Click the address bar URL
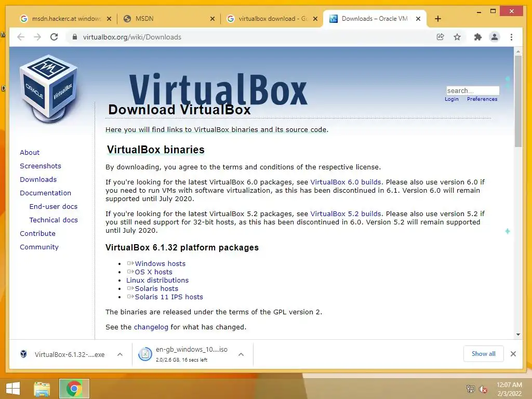 pyautogui.click(x=132, y=37)
